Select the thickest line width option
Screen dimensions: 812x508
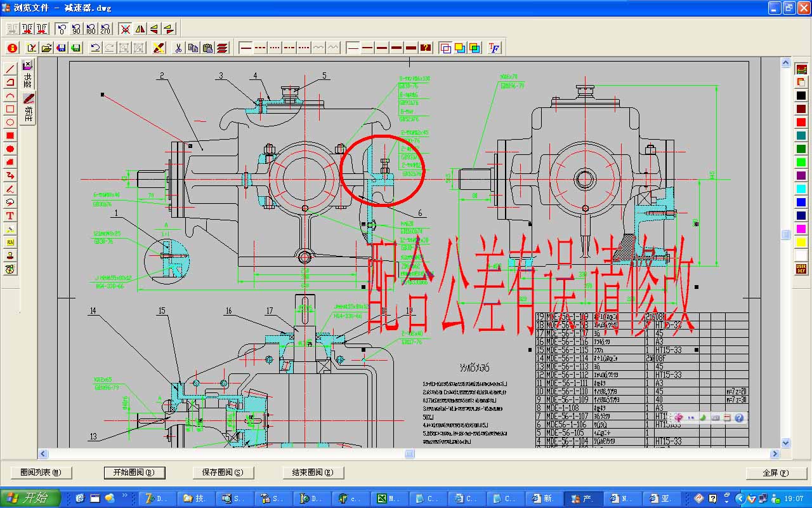point(411,48)
